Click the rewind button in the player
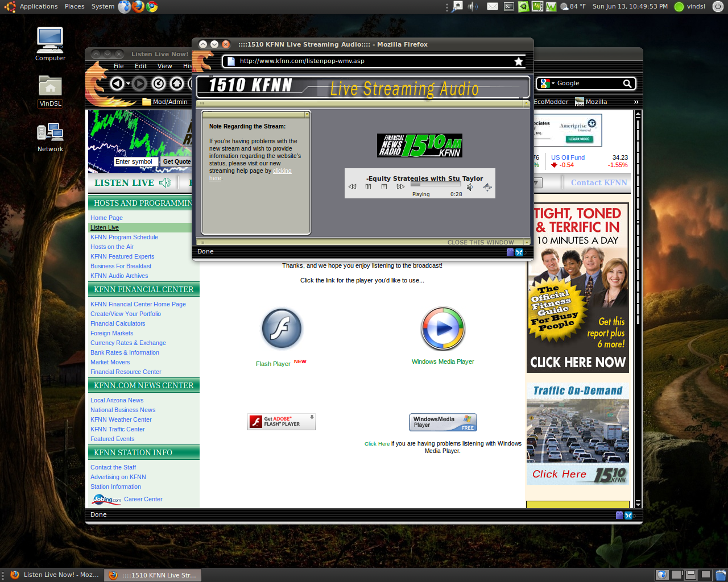Screen dimensions: 728x582 pyautogui.click(x=352, y=187)
